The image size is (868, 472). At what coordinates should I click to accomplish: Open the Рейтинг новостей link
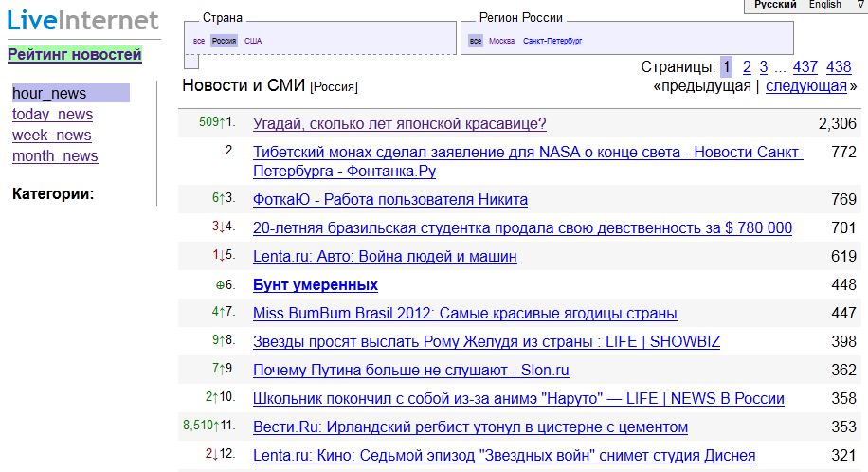tap(75, 55)
